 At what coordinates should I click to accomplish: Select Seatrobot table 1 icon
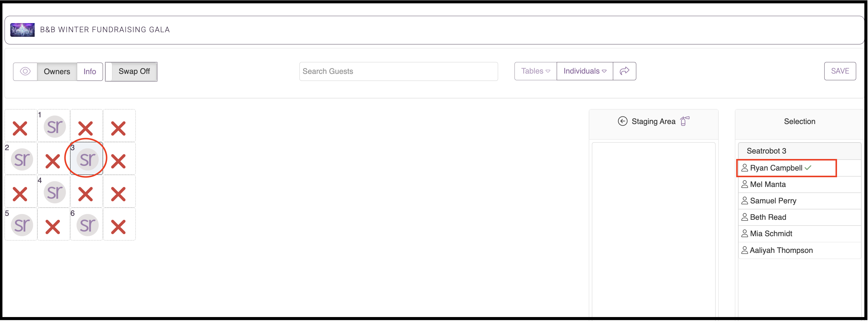(55, 126)
